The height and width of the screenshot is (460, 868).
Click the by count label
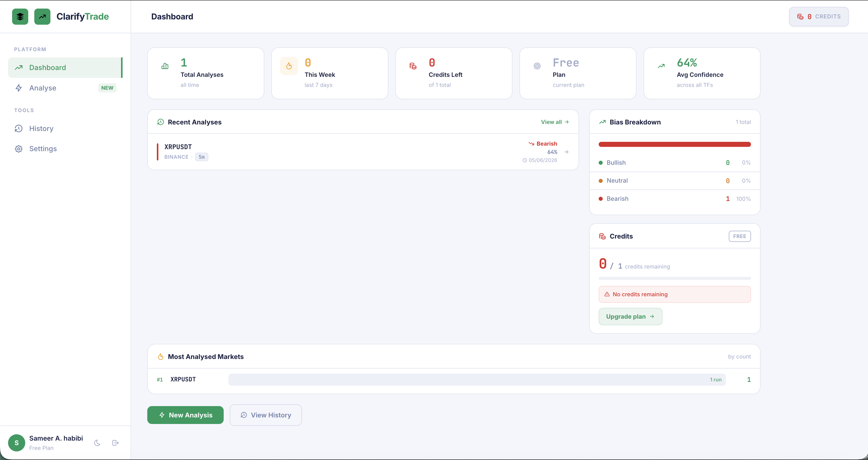pos(739,356)
